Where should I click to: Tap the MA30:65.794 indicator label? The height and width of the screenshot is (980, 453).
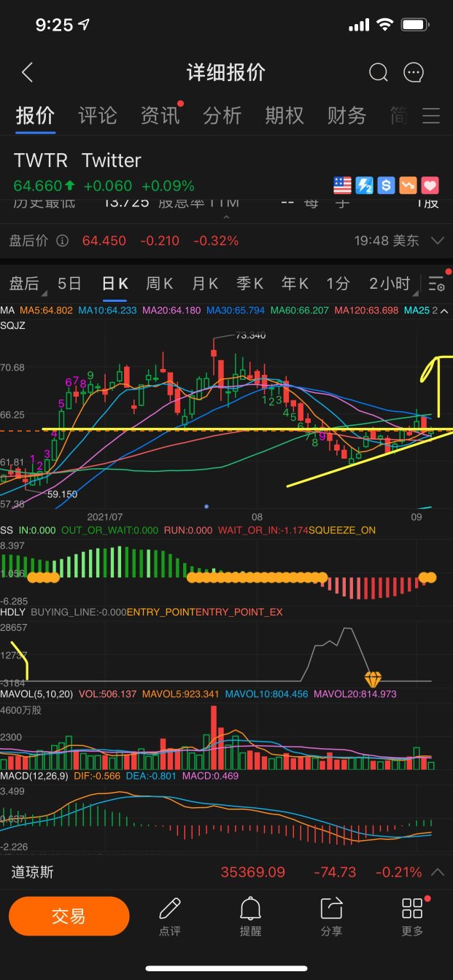[x=236, y=311]
